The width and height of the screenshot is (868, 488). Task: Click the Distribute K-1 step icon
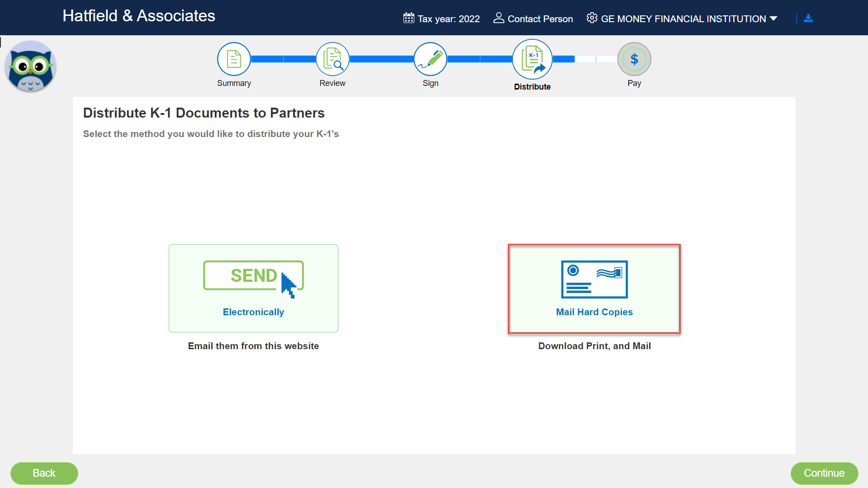tap(532, 59)
